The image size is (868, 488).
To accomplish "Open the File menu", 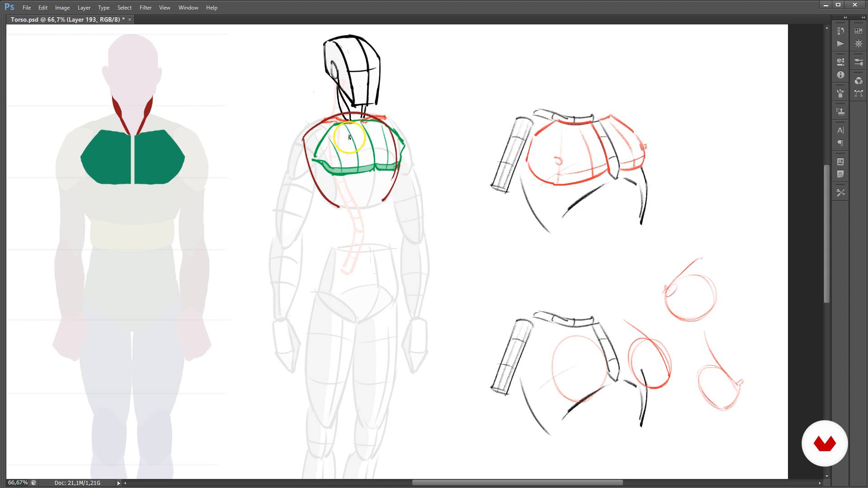I will click(x=27, y=8).
